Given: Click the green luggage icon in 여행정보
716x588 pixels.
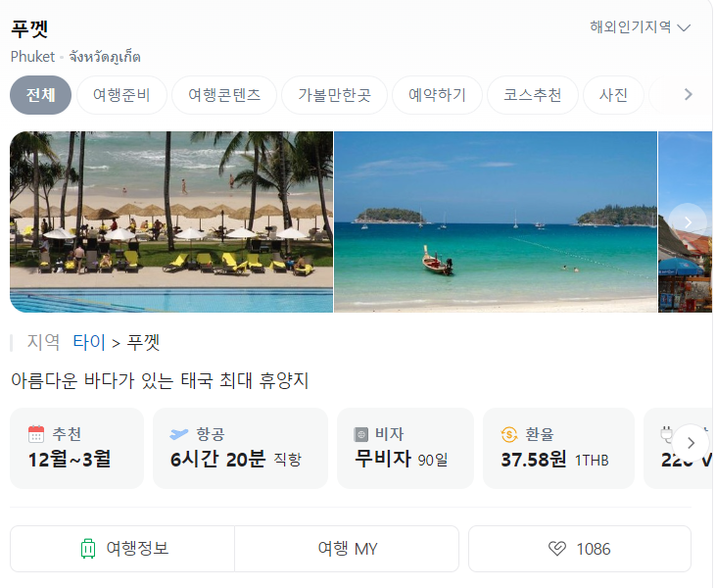Looking at the screenshot, I should click(x=88, y=549).
